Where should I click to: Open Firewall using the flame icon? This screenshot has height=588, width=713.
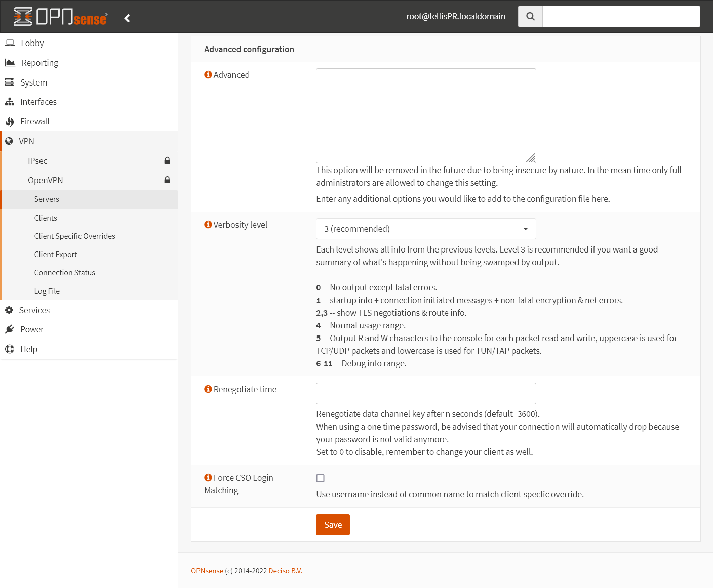click(10, 121)
